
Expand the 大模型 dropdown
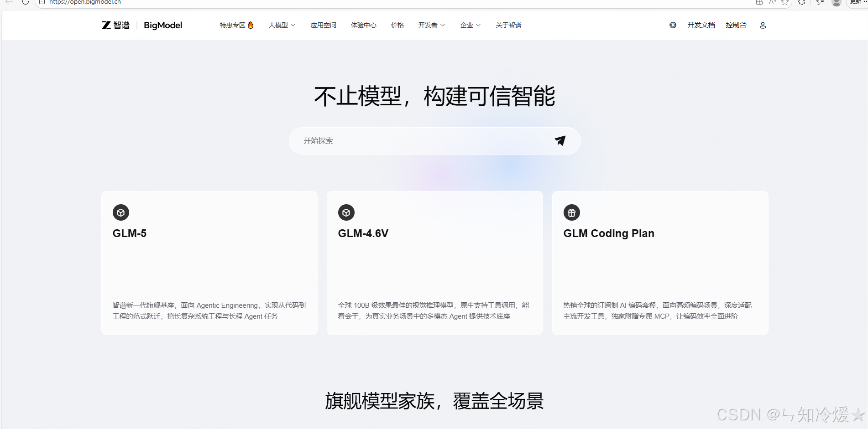[x=282, y=25]
